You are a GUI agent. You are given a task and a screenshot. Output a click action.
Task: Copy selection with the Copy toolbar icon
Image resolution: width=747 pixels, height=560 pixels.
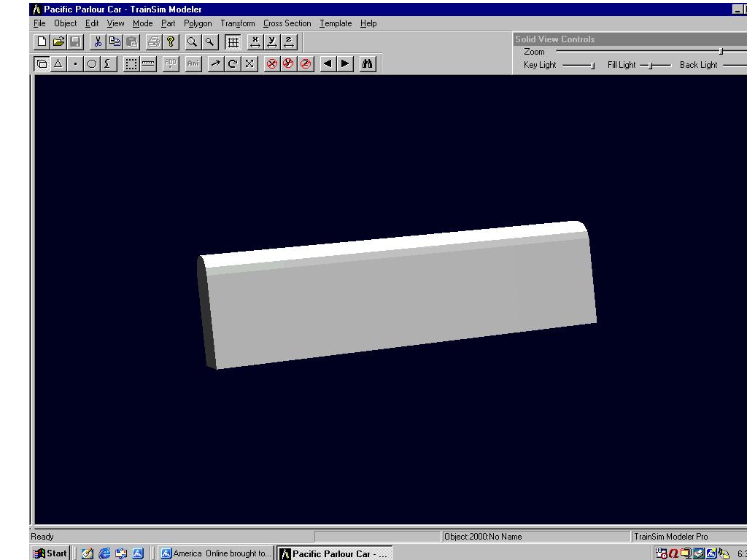(x=115, y=42)
